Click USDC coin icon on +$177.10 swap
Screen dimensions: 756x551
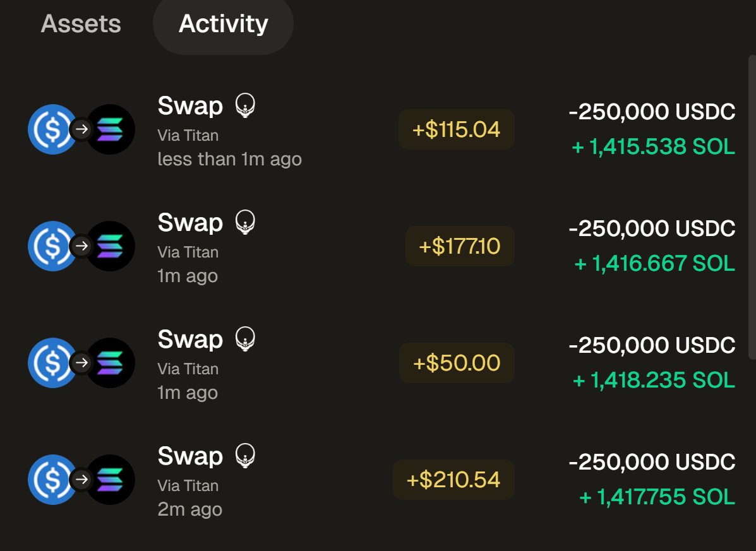51,246
